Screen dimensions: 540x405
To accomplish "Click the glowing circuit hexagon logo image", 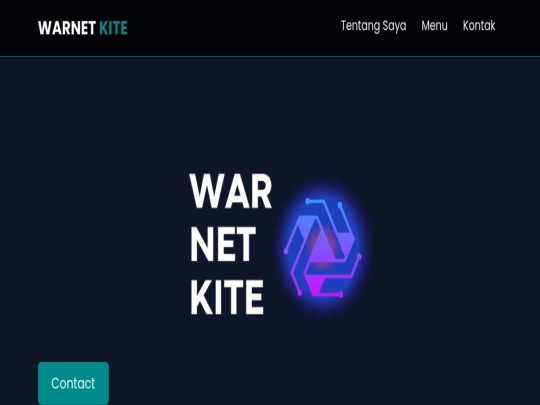I will (322, 247).
